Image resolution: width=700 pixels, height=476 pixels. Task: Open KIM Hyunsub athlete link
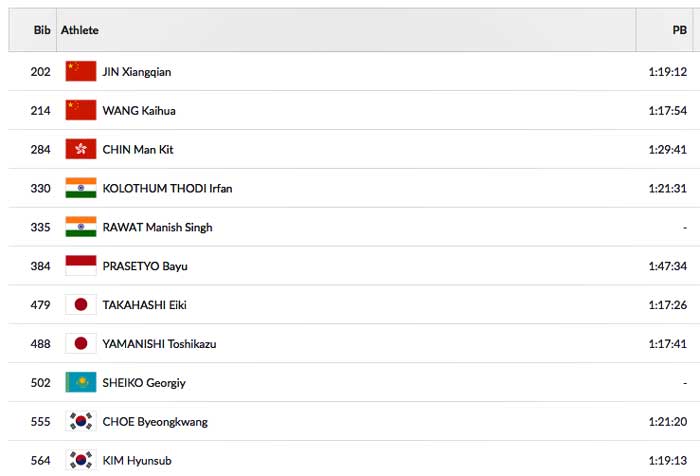(139, 461)
